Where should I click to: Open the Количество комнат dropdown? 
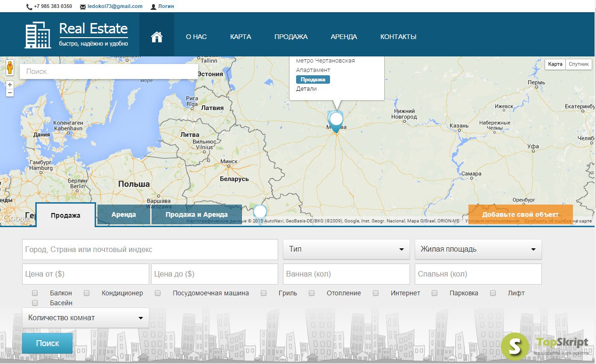(x=86, y=318)
